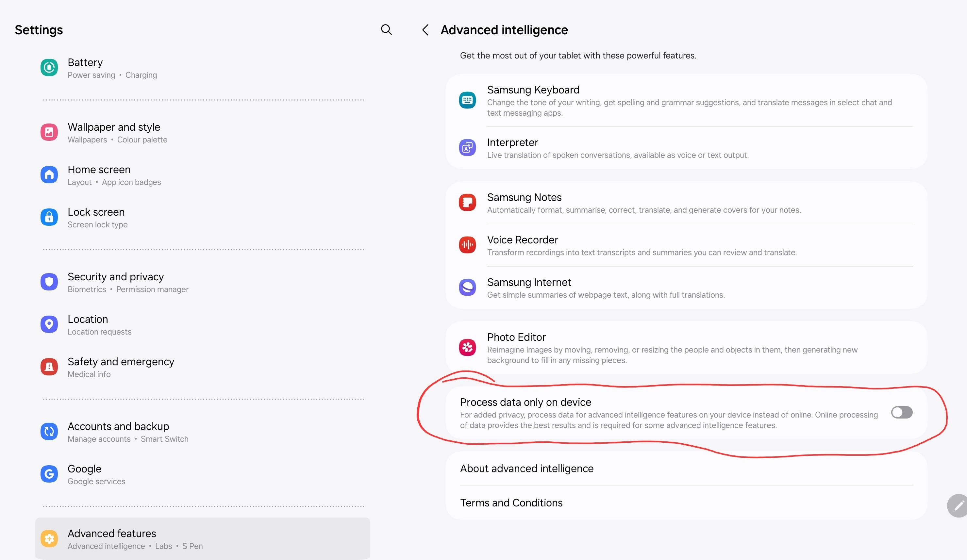Go back from Advanced intelligence
The width and height of the screenshot is (967, 560).
coord(425,30)
